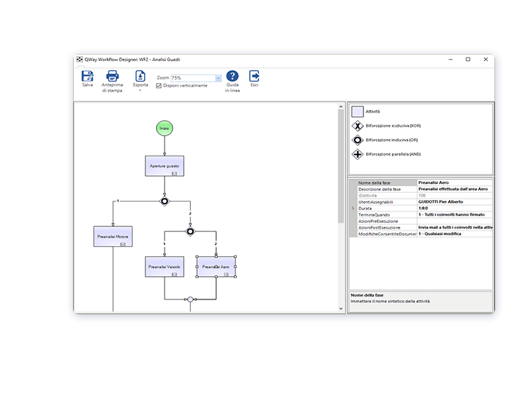Screen dimensions: 532x408
Task: Click IDAttività value 106
Action: point(455,196)
